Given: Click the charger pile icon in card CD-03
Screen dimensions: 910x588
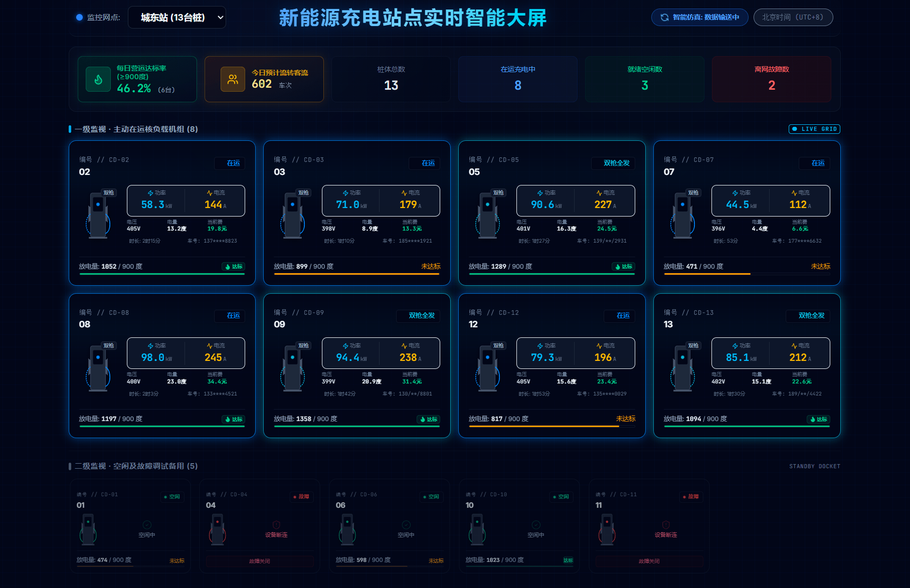Looking at the screenshot, I should 293,216.
